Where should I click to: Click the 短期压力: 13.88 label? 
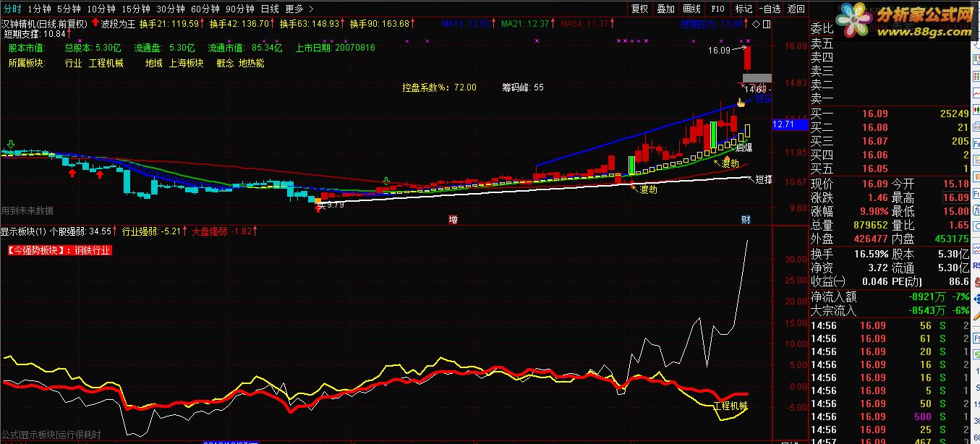712,24
